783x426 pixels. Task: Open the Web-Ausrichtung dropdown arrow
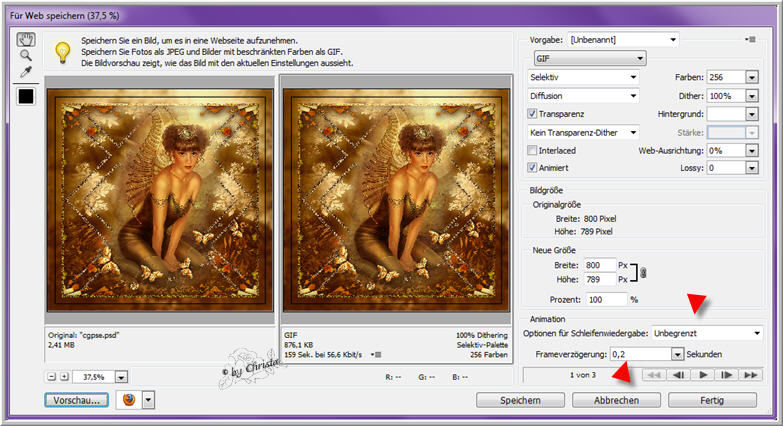[x=752, y=150]
